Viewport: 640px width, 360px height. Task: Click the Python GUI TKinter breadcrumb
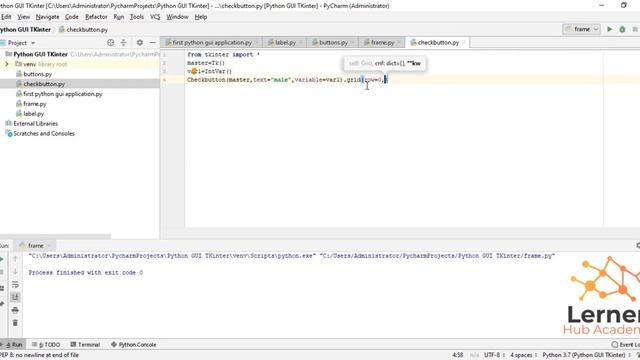(x=25, y=29)
